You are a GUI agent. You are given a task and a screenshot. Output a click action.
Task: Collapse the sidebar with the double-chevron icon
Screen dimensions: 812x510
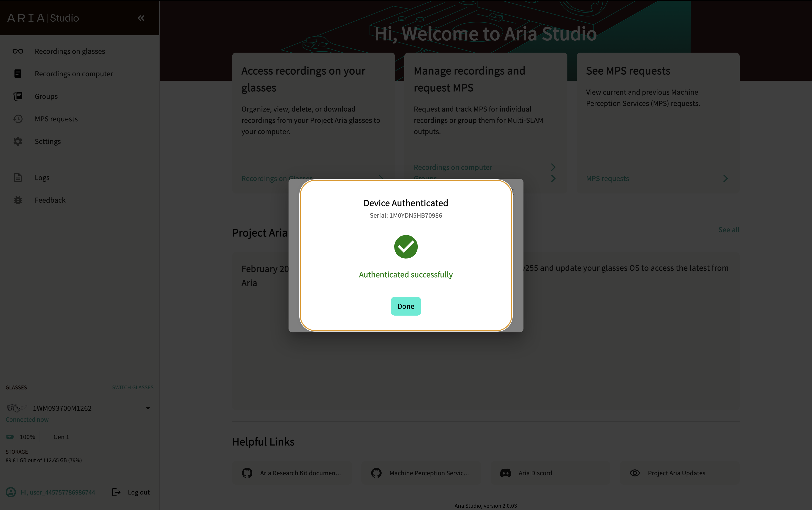pos(141,18)
